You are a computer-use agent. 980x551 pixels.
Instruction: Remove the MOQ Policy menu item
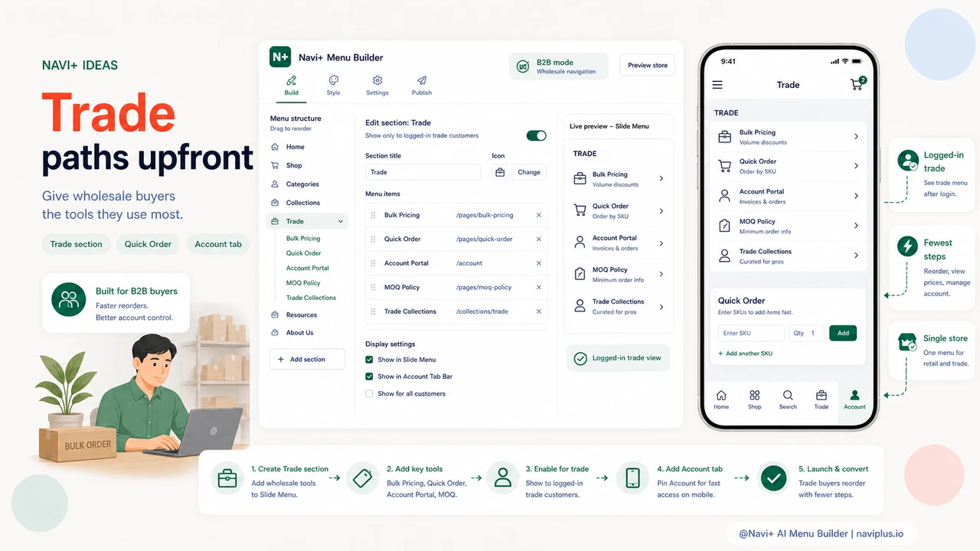pos(538,288)
